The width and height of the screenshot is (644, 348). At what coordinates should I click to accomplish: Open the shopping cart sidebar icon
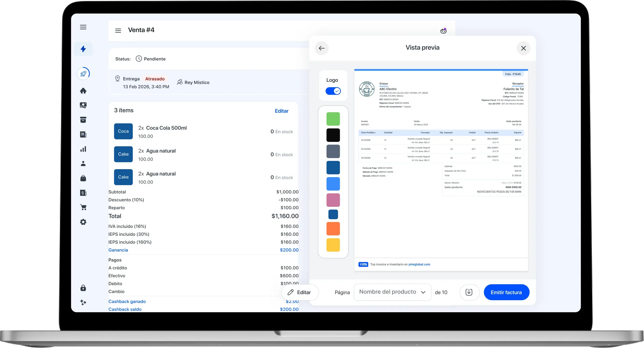pos(83,207)
